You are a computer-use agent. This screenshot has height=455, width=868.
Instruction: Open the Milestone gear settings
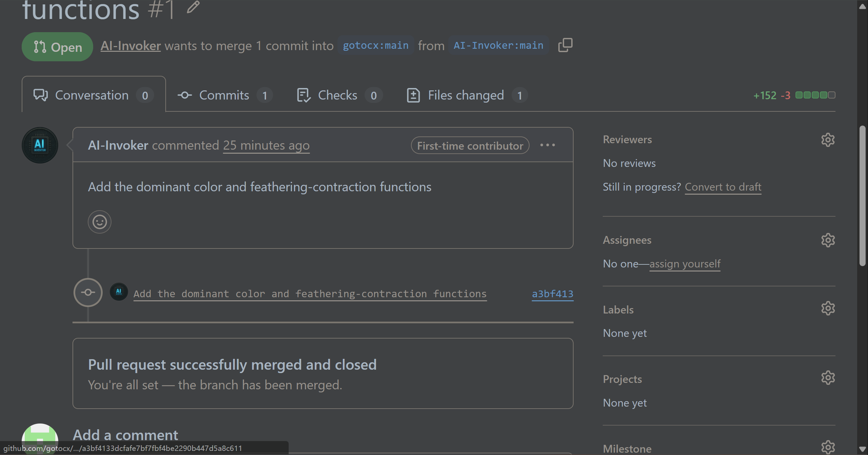(828, 448)
